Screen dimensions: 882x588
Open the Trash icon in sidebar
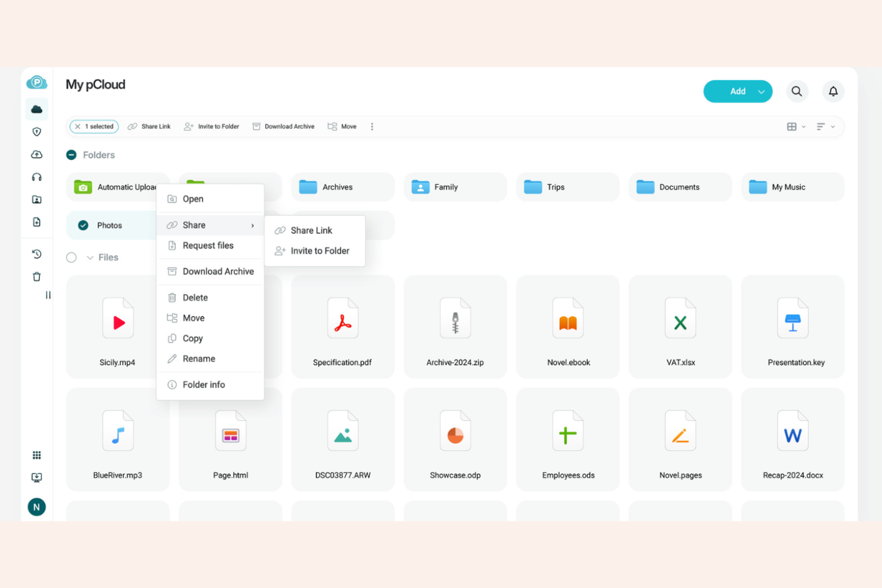click(36, 276)
